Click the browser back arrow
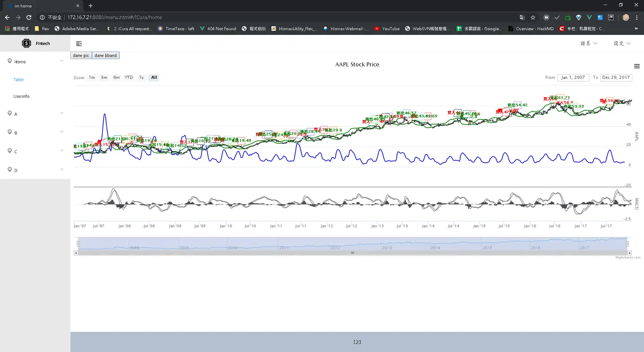The width and height of the screenshot is (644, 352). pyautogui.click(x=7, y=17)
